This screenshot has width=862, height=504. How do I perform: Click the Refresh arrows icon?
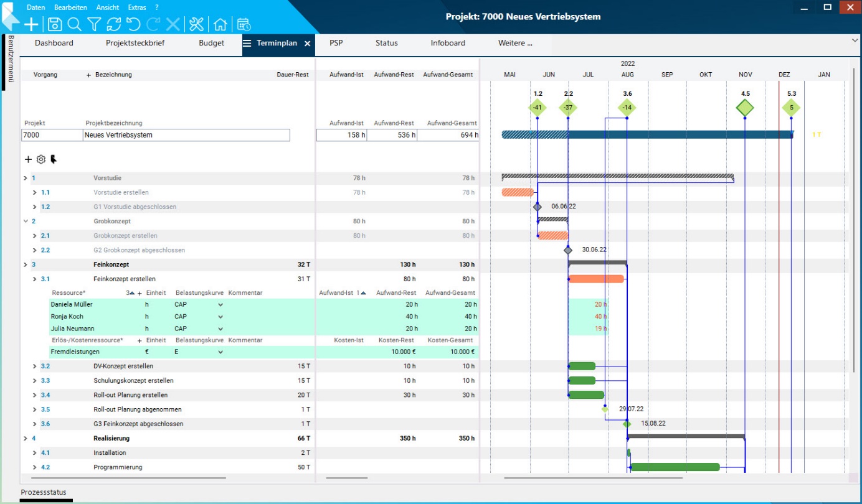[x=113, y=24]
